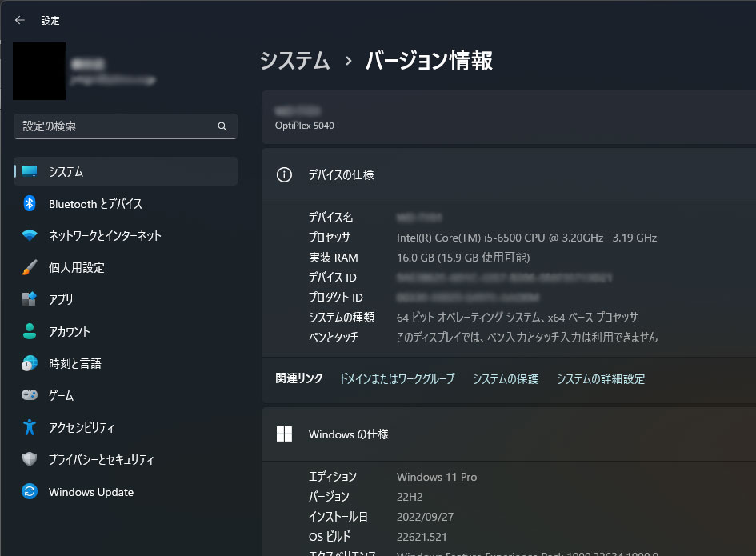The image size is (756, 556).
Task: Click the システム monitor icon in sidebar
Action: tap(30, 171)
